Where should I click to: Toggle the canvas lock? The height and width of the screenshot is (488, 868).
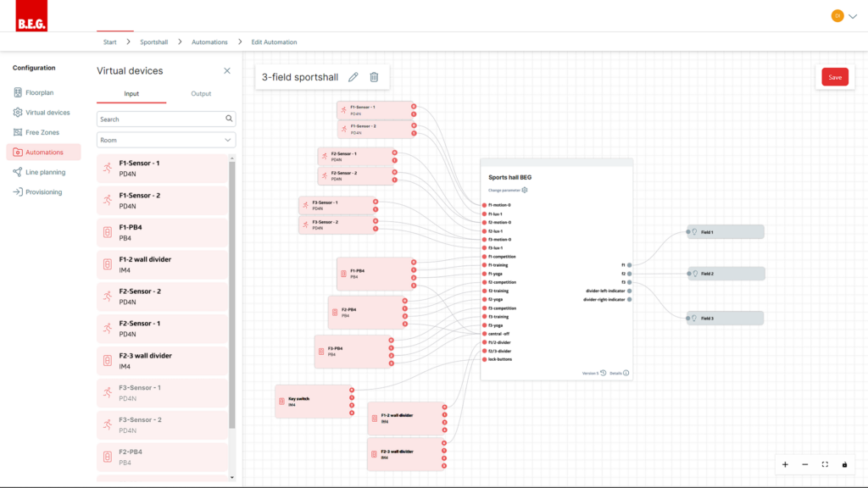pyautogui.click(x=844, y=464)
